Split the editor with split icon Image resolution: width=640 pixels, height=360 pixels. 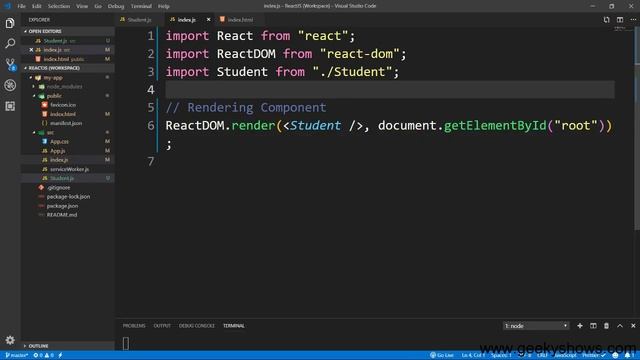coord(620,20)
